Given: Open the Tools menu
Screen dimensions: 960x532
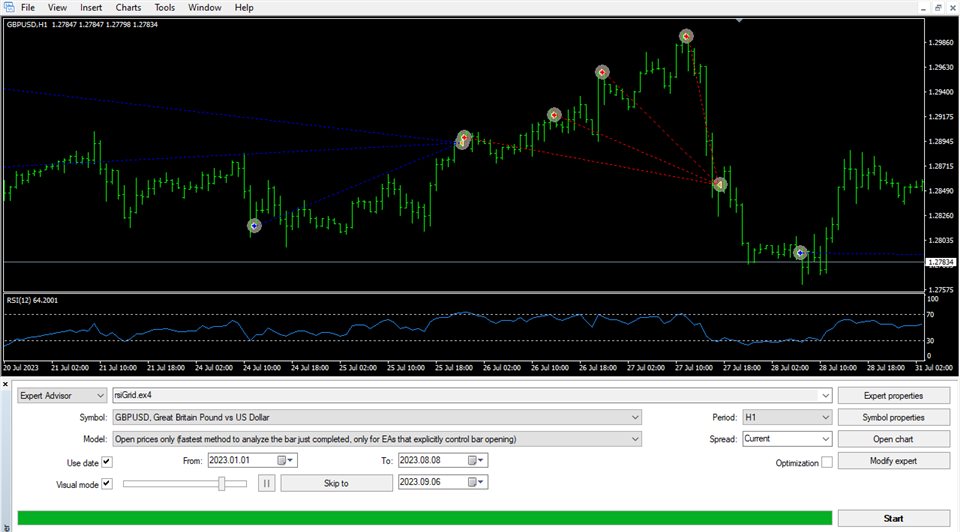Looking at the screenshot, I should click(165, 7).
